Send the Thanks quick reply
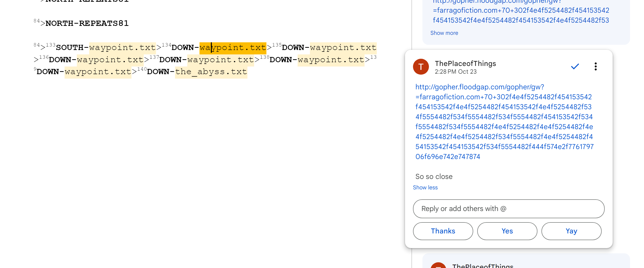 [443, 231]
